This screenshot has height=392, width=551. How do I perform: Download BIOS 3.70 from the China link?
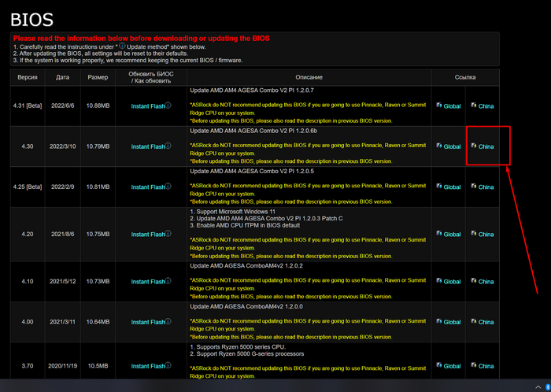click(486, 366)
